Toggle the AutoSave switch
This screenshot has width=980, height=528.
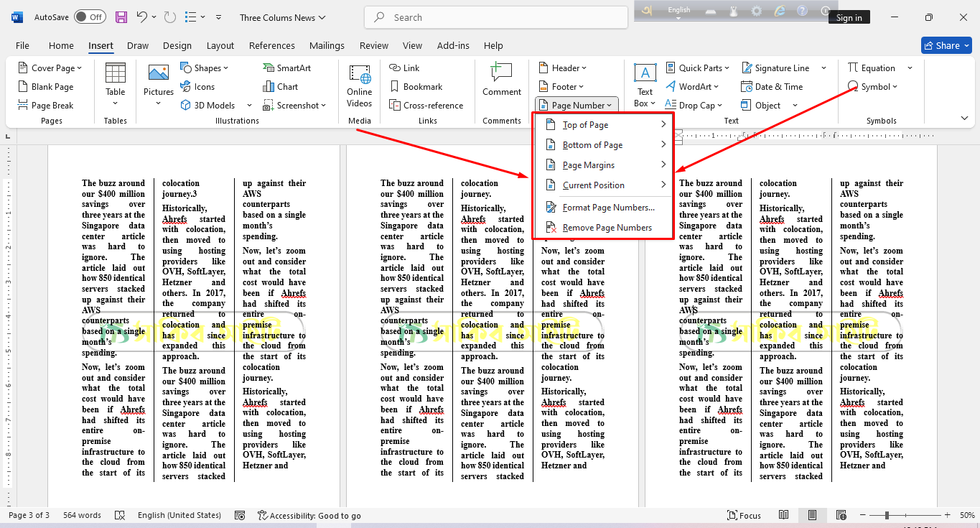point(90,17)
